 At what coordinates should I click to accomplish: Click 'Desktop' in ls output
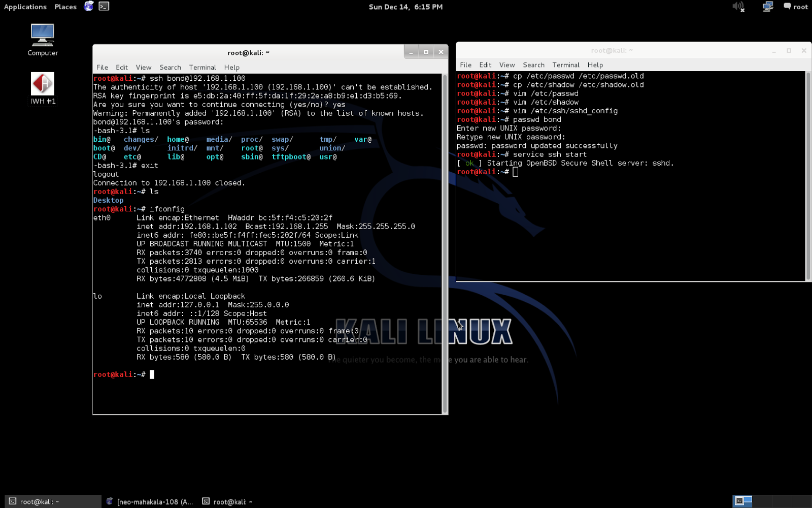108,200
